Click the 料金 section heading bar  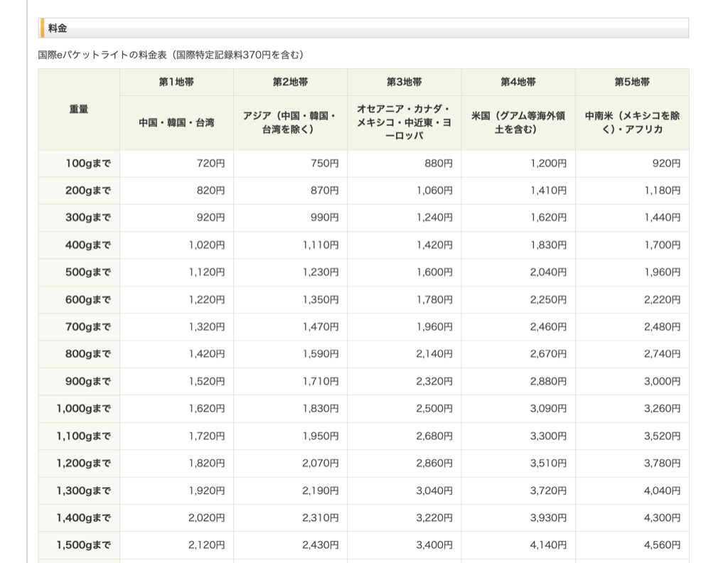[x=363, y=28]
